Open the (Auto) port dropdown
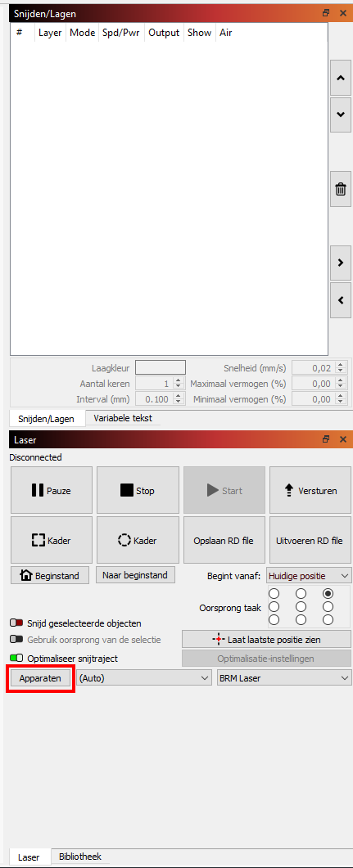This screenshot has width=353, height=868. click(144, 677)
